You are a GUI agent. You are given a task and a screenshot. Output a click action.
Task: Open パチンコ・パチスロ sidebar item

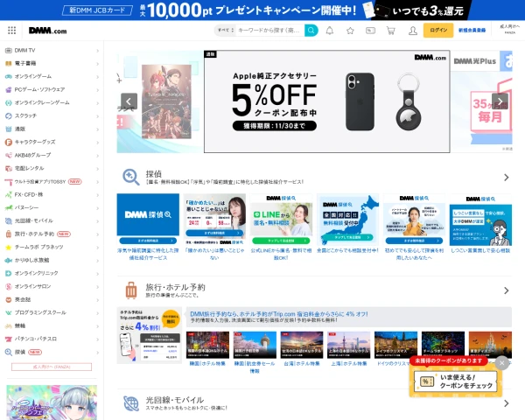pyautogui.click(x=52, y=339)
